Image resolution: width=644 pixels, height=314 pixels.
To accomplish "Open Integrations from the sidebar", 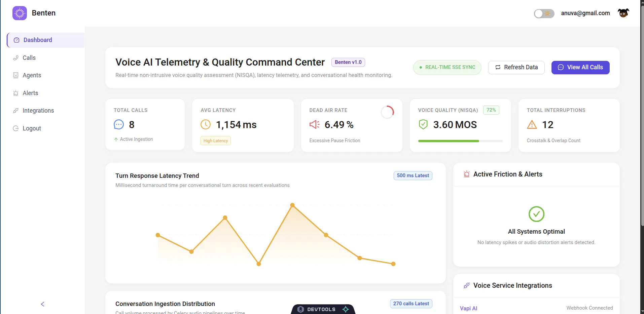I will pyautogui.click(x=45, y=111).
